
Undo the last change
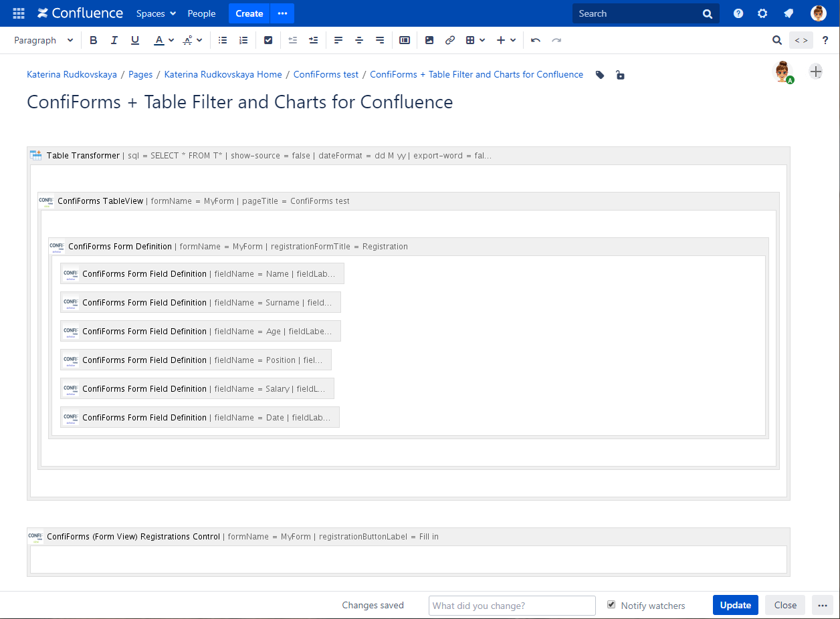click(x=535, y=40)
